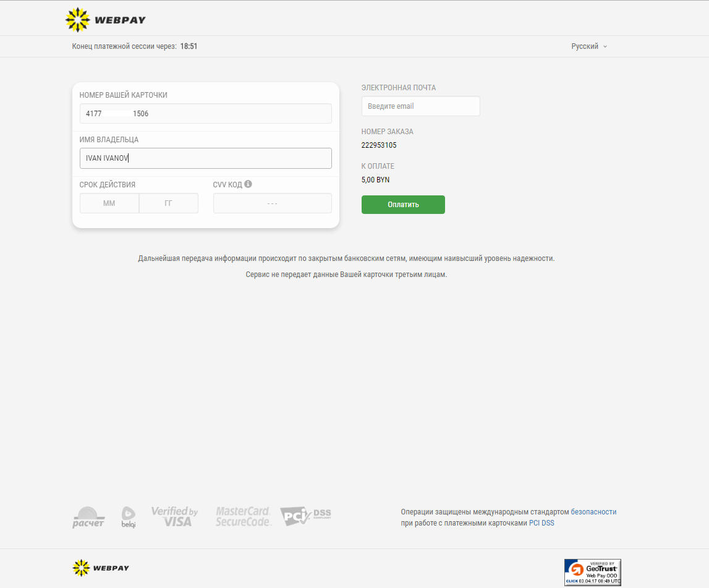This screenshot has width=709, height=588.
Task: Click the PCI DSS compliance logo
Action: [305, 516]
